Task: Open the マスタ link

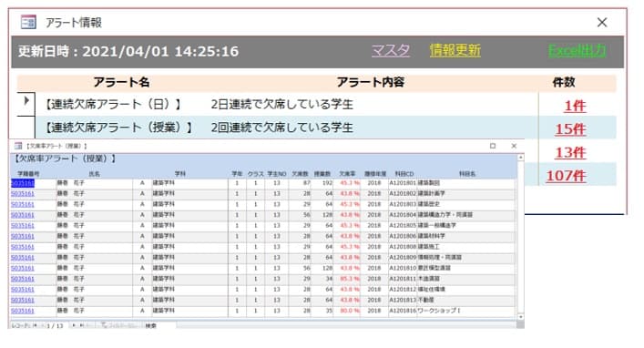Action: [x=391, y=50]
